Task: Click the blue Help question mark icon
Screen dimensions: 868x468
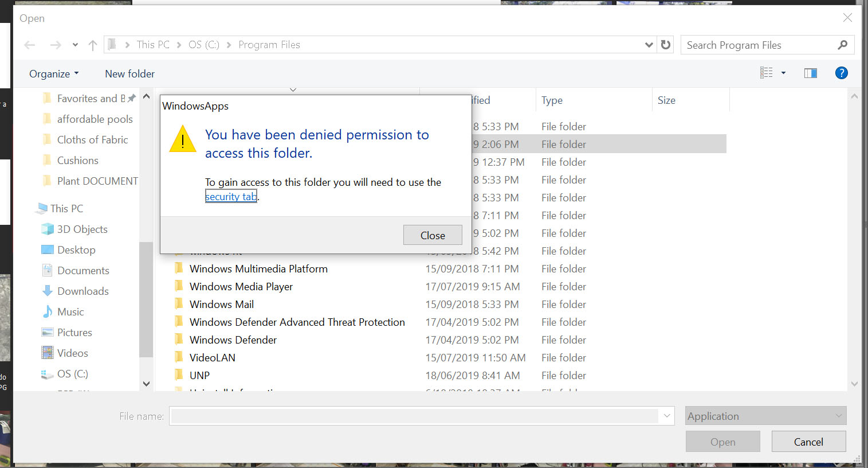Action: click(x=841, y=73)
